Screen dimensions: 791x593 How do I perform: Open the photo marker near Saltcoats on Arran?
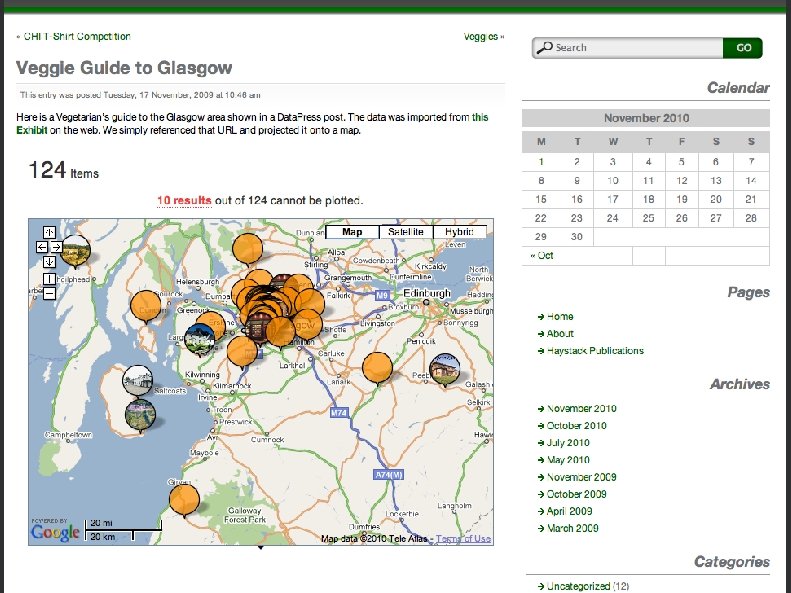pos(138,380)
